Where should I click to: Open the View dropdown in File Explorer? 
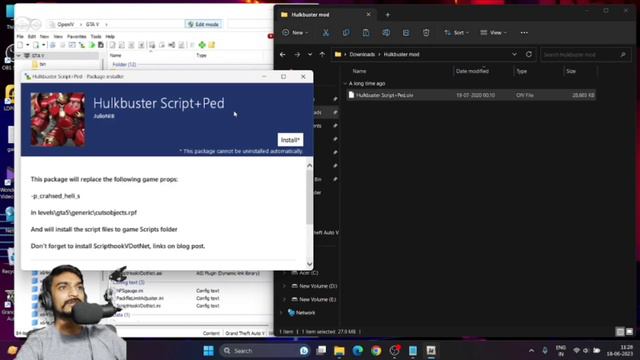493,33
